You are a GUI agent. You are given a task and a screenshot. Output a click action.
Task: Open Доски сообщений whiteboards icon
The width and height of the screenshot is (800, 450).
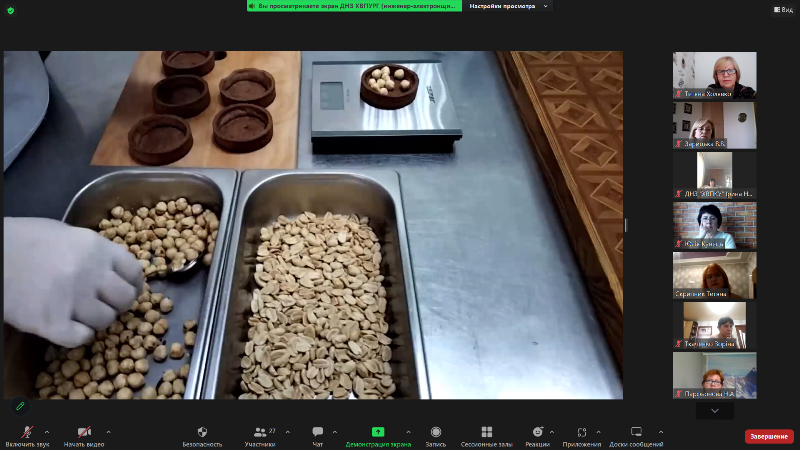click(x=636, y=432)
